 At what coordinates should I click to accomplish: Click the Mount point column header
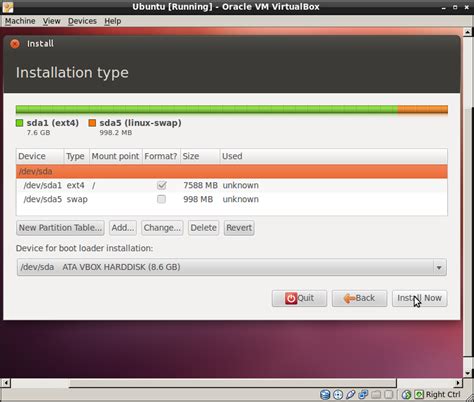pos(116,156)
